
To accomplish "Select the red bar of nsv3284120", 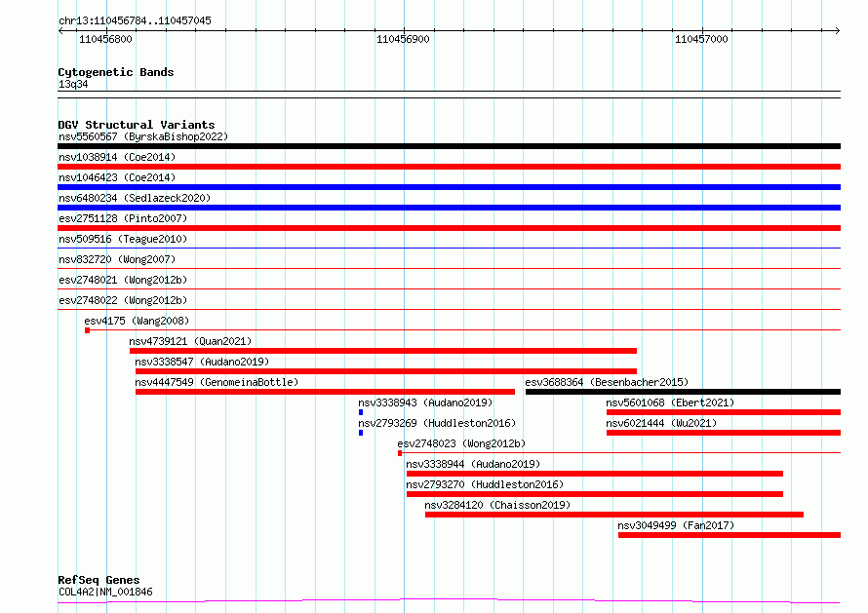I will click(x=614, y=516).
